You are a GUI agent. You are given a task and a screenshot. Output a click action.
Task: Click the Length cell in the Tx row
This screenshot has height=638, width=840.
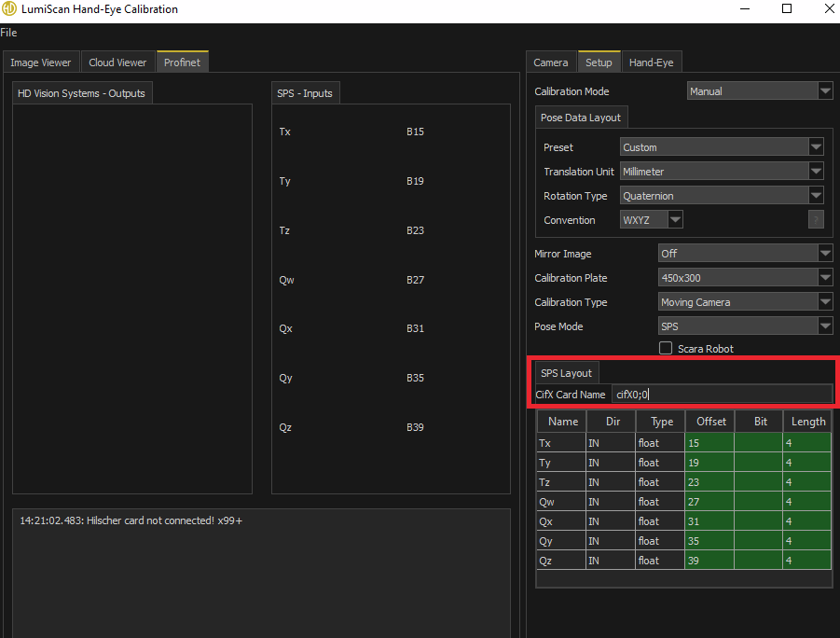807,443
